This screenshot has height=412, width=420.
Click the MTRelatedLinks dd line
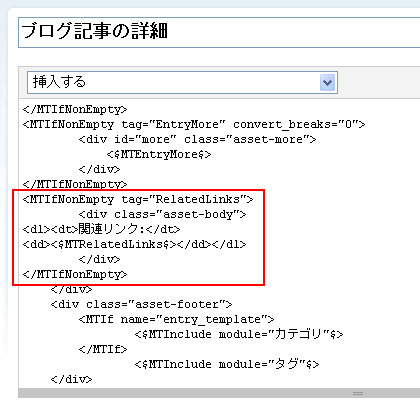pyautogui.click(x=134, y=244)
